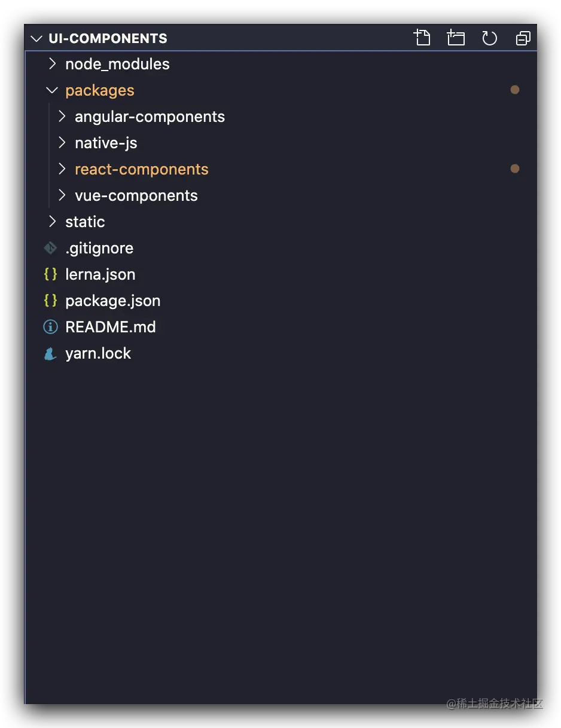Image resolution: width=561 pixels, height=728 pixels.
Task: Click the New Folder icon
Action: (456, 38)
